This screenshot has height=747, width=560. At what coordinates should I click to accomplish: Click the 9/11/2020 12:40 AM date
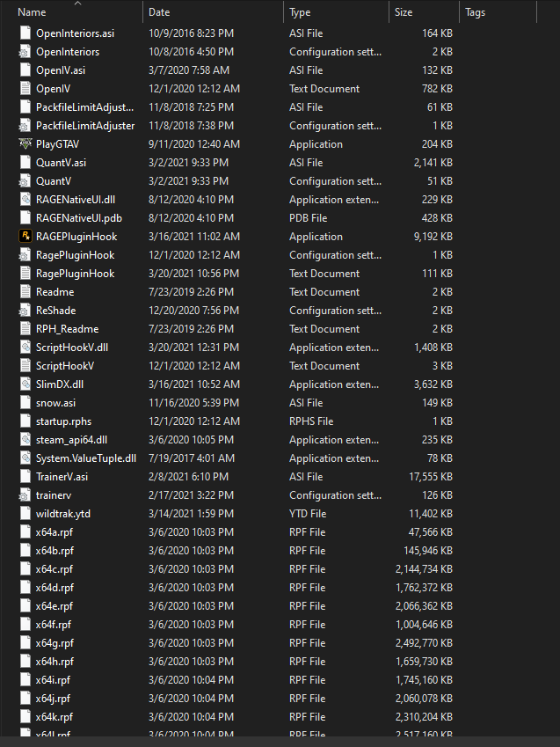193,144
